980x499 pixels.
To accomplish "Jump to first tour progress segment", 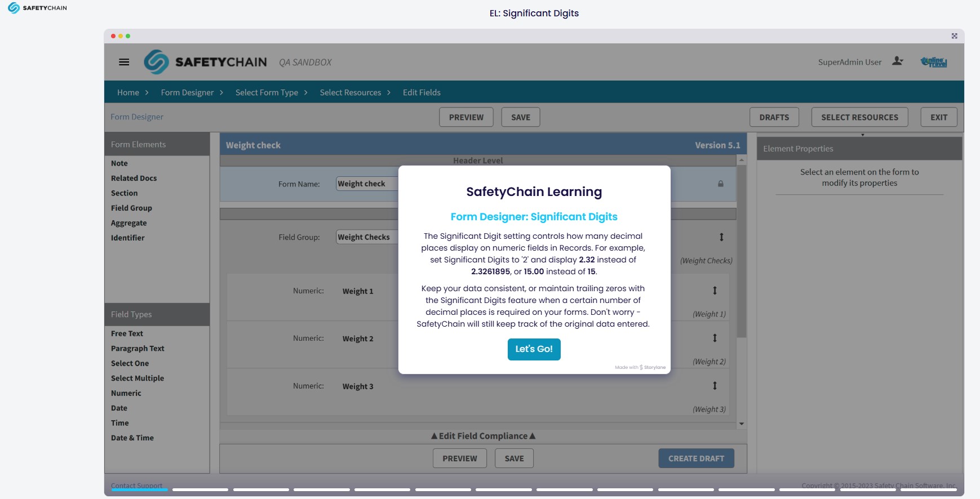I will [x=139, y=489].
